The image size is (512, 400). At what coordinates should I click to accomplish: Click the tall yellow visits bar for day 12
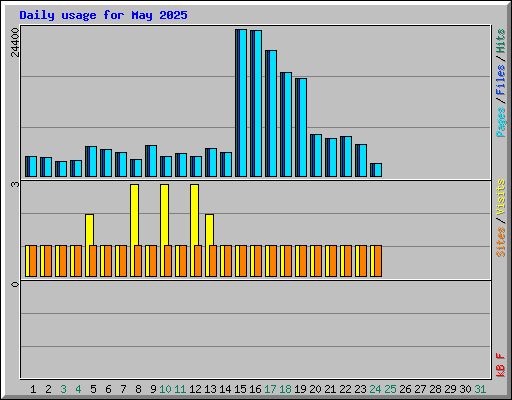click(x=194, y=215)
